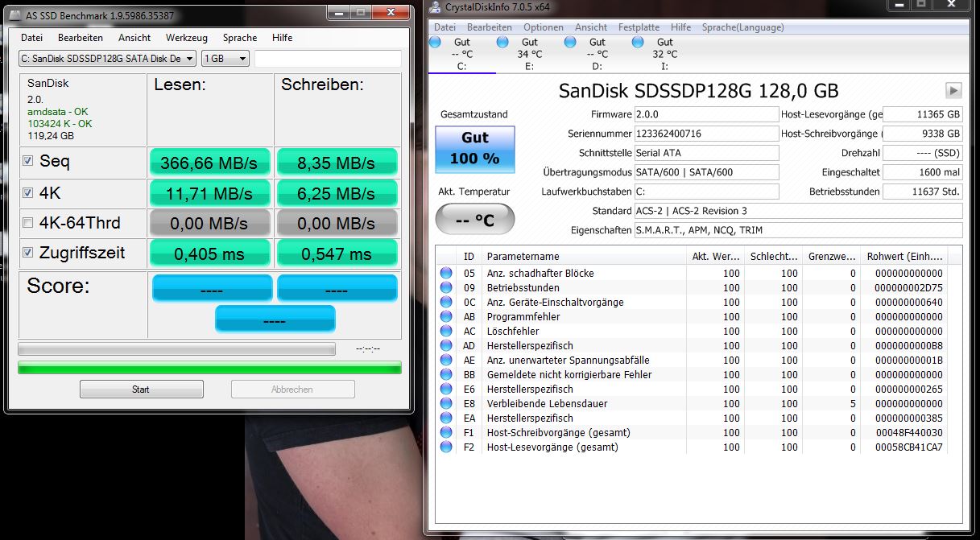Click the Parametername column header
980x540 pixels.
[583, 257]
